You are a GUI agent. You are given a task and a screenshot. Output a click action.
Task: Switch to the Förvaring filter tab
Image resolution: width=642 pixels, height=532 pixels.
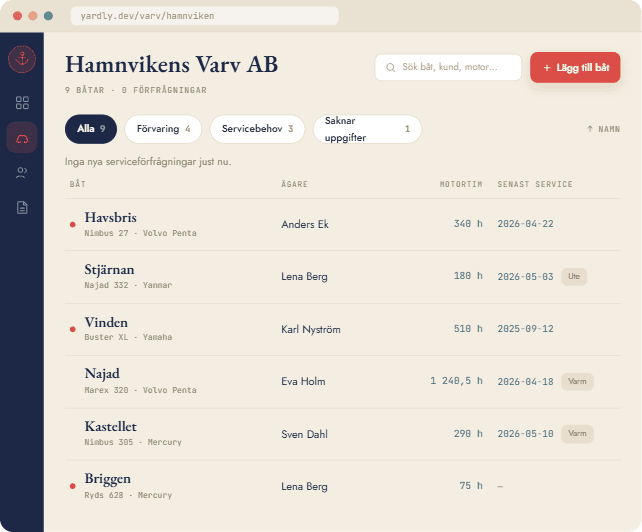[163, 129]
